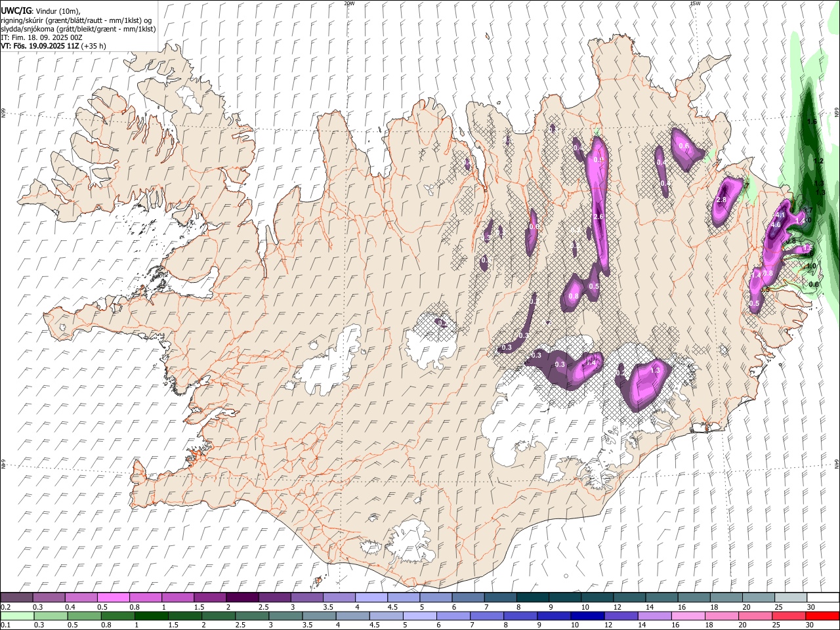Select the darkest purple 2 swatch, upper scale
Viewport: 840px width, 630px height.
coord(242,598)
